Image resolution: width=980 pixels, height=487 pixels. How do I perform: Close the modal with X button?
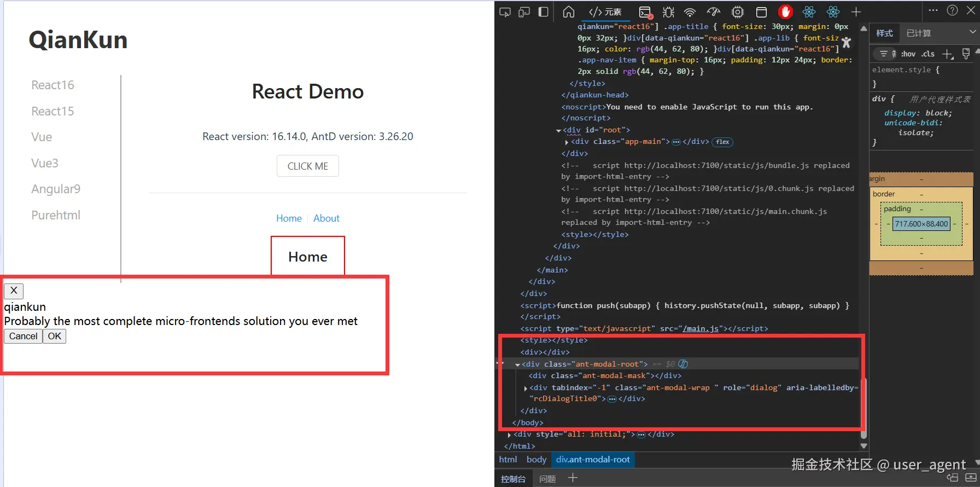coord(14,291)
